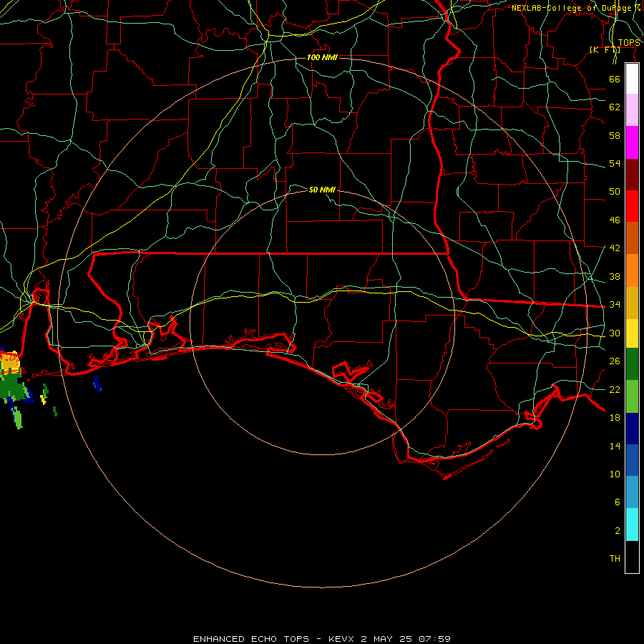
Task: Click the dark orange 42-46 legend swatch
Action: pos(632,238)
